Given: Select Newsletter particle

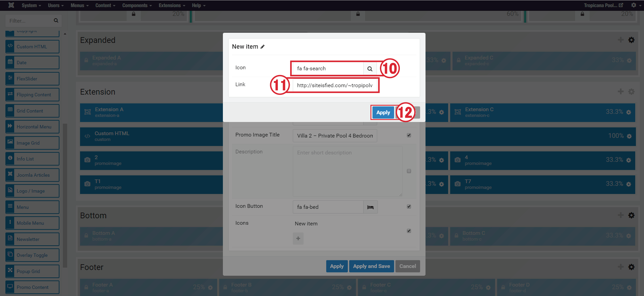Looking at the screenshot, I should click(x=32, y=239).
